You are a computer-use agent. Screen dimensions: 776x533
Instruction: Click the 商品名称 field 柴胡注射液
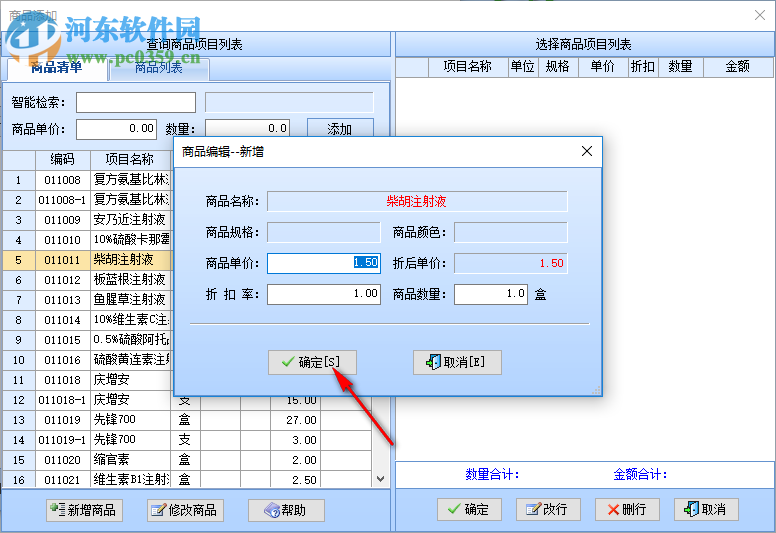tap(417, 201)
